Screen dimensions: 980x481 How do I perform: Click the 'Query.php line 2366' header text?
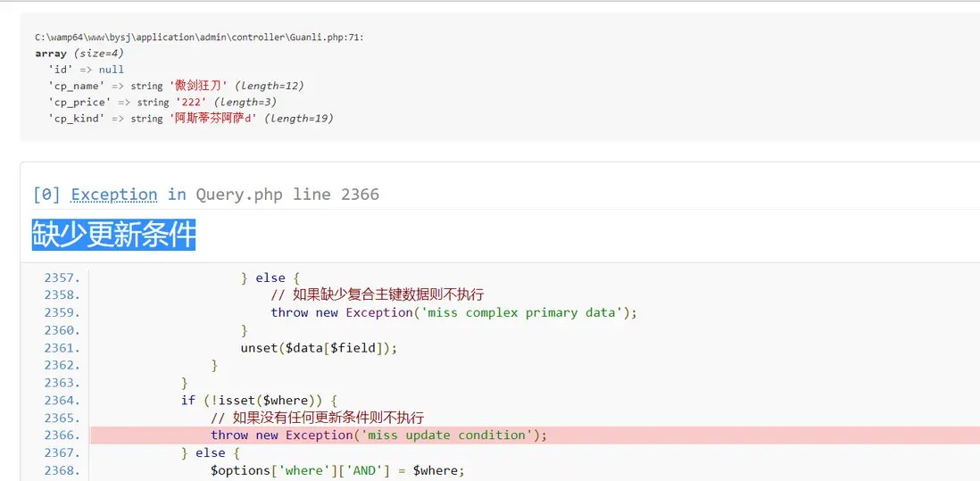(287, 195)
